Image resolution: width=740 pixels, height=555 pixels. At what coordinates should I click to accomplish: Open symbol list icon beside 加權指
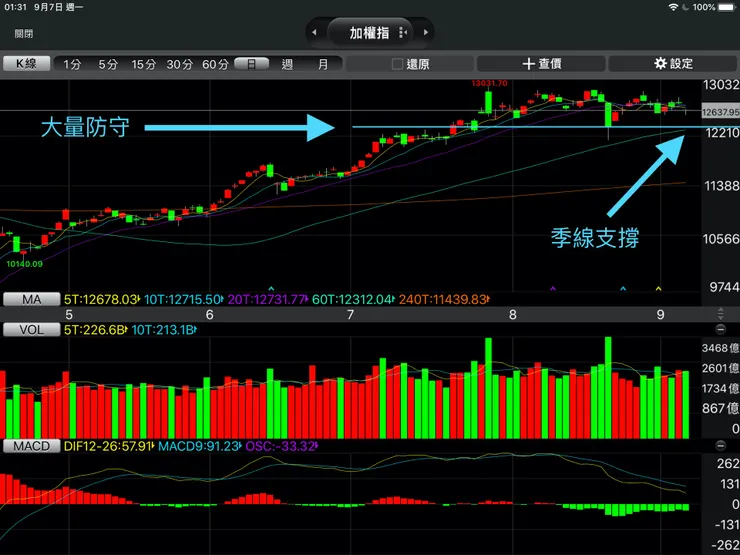click(x=403, y=33)
